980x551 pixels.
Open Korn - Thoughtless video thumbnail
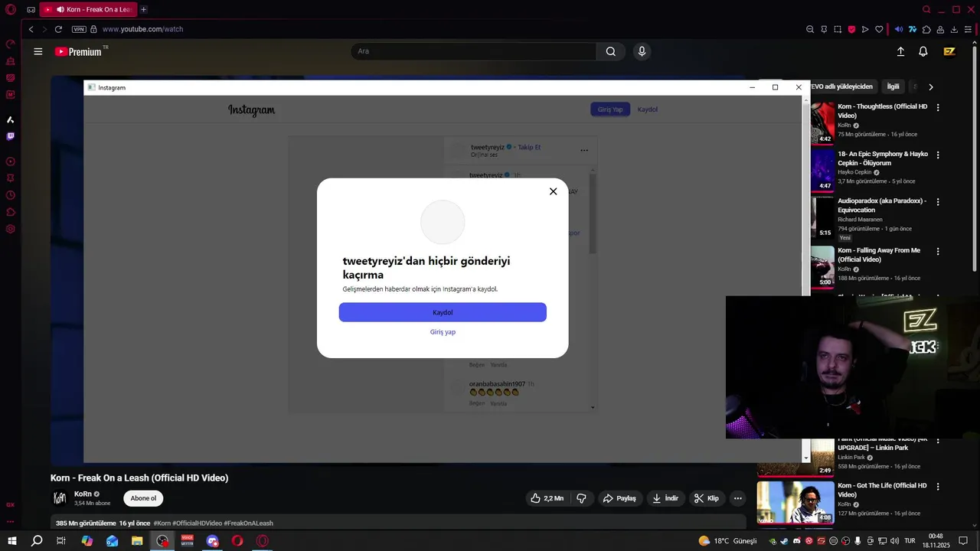pos(822,122)
